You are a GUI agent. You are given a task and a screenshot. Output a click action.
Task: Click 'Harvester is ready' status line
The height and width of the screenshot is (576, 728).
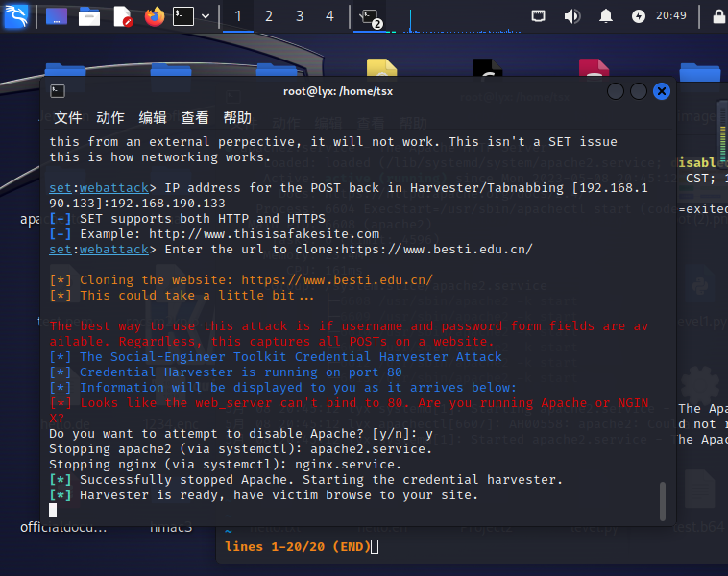pos(264,495)
